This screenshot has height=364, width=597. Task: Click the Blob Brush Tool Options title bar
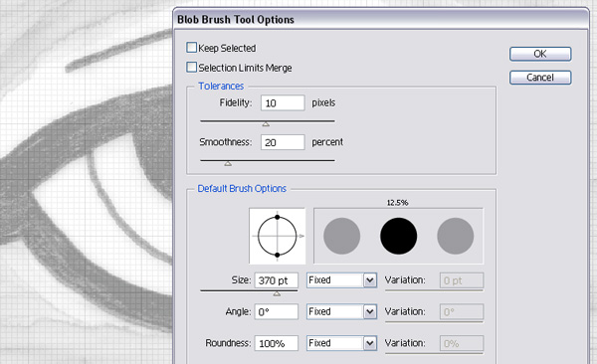tap(381, 19)
